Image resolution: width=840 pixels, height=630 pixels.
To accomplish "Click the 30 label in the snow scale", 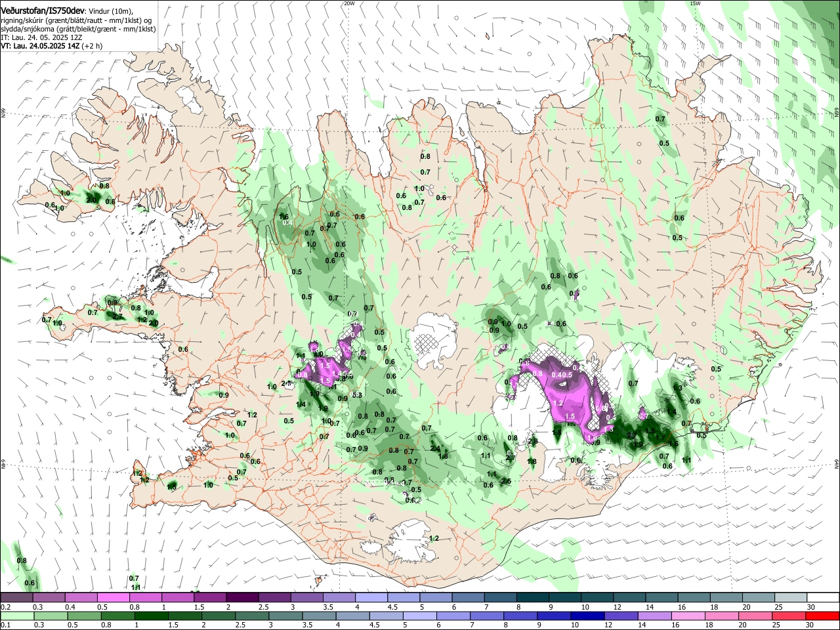I will click(810, 607).
